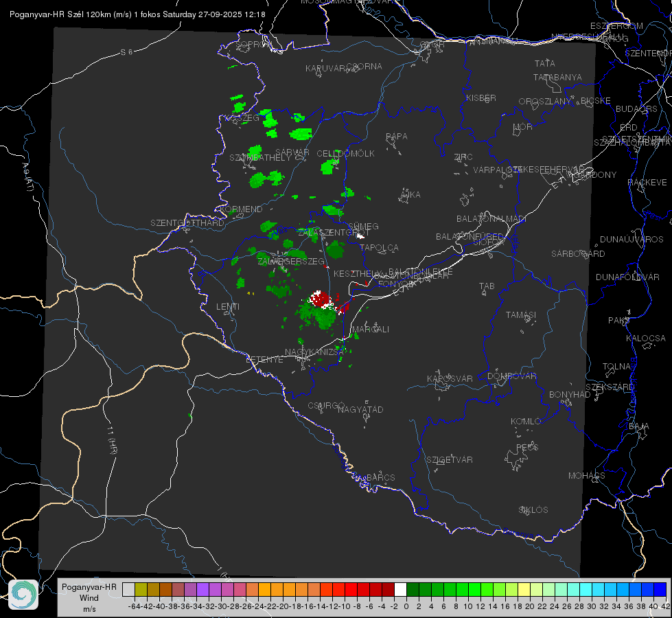The height and width of the screenshot is (618, 672).
Task: Click the MOR town label
Action: click(523, 127)
